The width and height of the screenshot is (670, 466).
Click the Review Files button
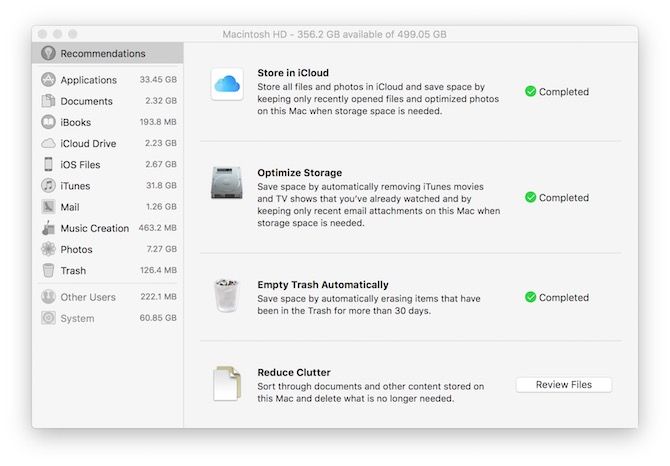[563, 385]
